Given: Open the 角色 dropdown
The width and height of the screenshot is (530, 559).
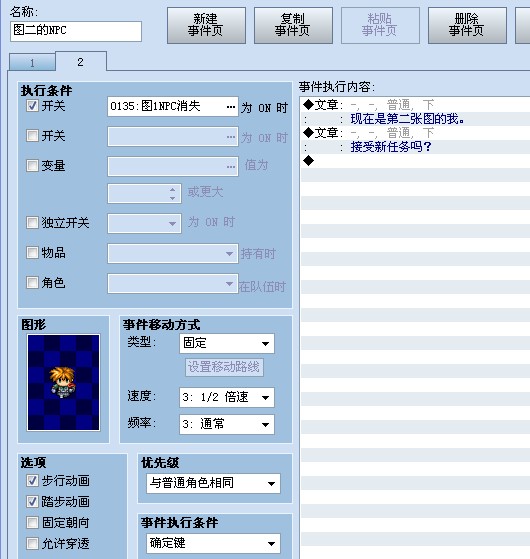Looking at the screenshot, I should (173, 283).
